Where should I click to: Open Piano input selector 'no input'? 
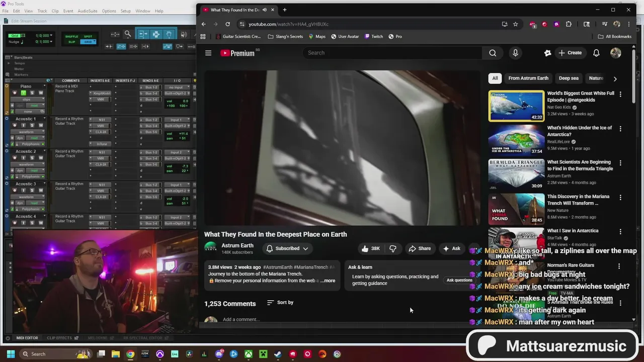click(x=177, y=87)
